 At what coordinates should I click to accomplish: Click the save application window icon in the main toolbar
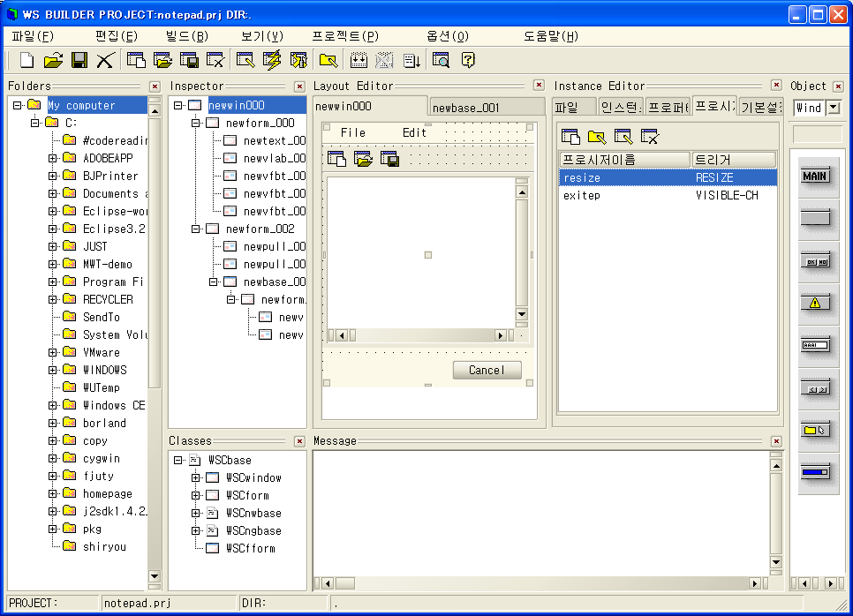[x=189, y=60]
